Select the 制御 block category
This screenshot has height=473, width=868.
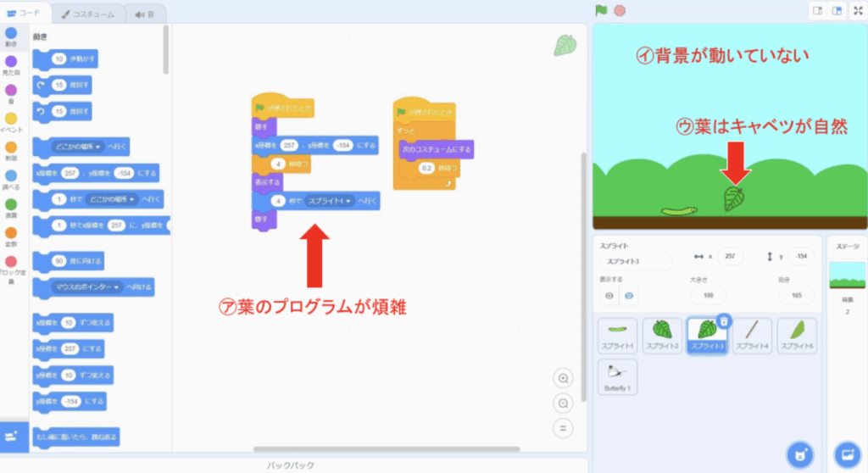click(x=11, y=151)
